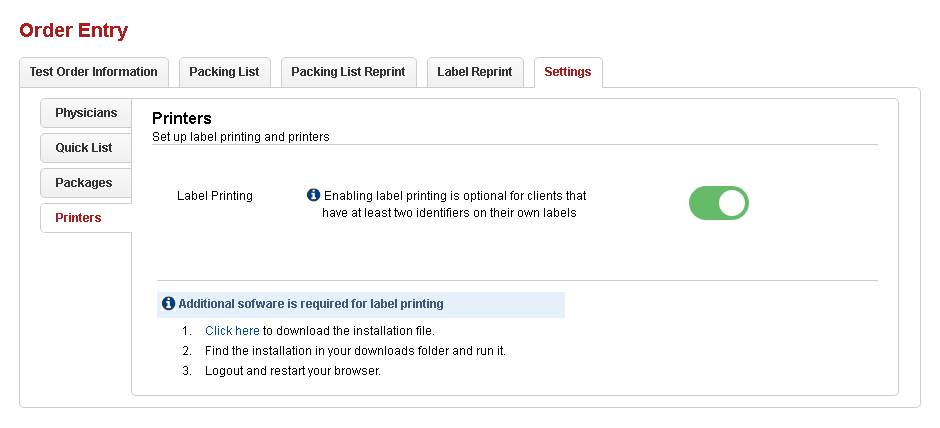Viewport: 940px width, 428px height.
Task: Go to the Label Reprint tab
Action: click(x=475, y=72)
